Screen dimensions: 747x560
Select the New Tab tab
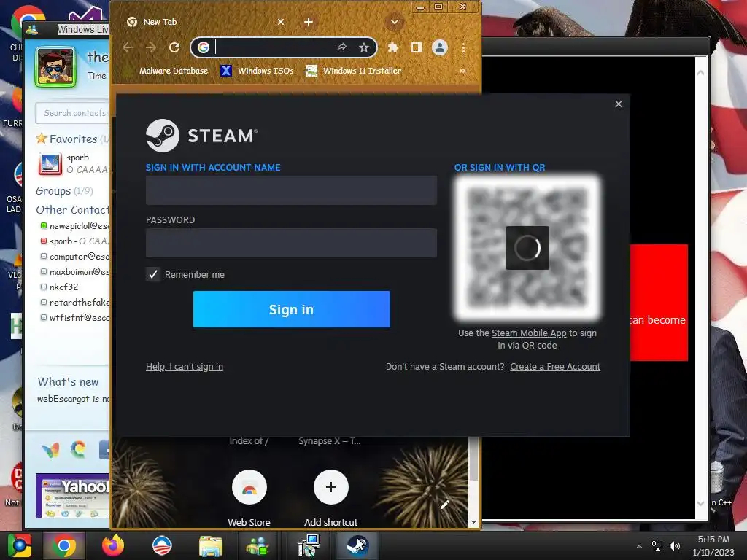coord(205,22)
